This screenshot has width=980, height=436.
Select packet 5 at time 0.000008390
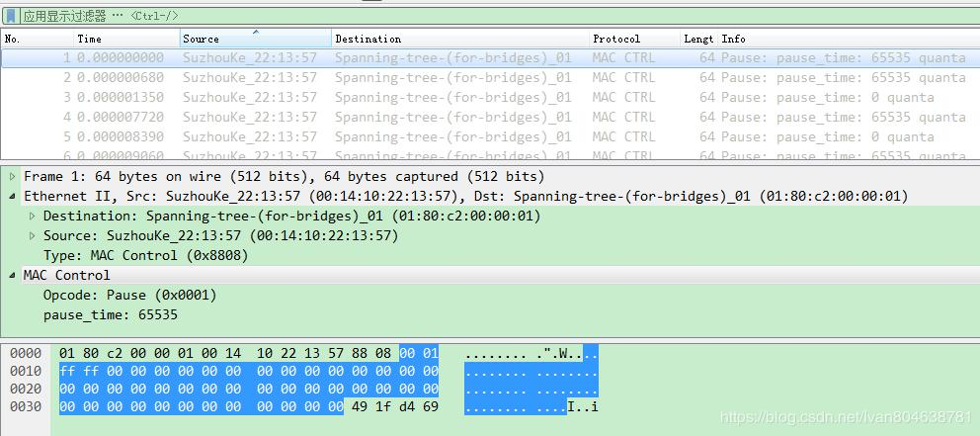490,137
